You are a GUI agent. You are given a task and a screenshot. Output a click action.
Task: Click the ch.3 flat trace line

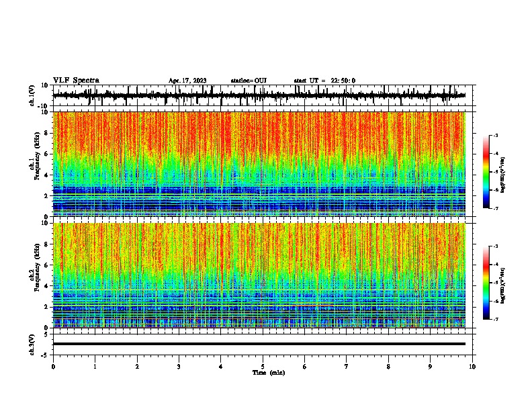pos(259,344)
